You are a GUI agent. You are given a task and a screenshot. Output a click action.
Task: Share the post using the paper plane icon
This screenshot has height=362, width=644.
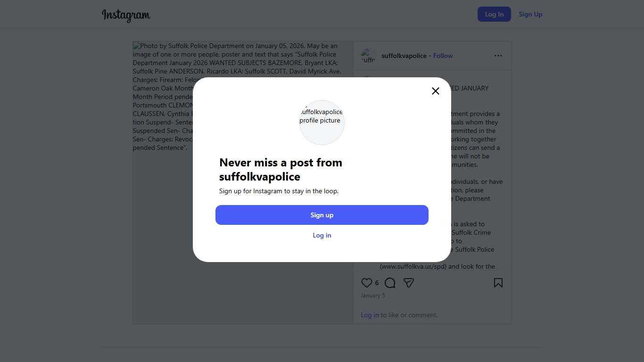coord(409,283)
